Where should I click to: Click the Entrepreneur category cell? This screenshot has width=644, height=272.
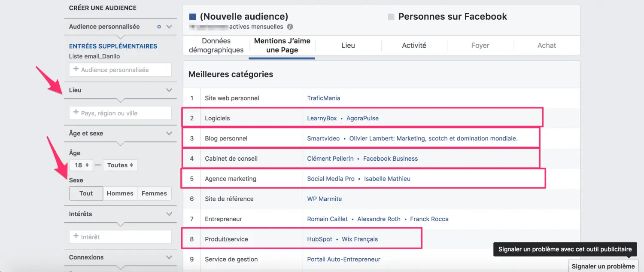point(252,219)
